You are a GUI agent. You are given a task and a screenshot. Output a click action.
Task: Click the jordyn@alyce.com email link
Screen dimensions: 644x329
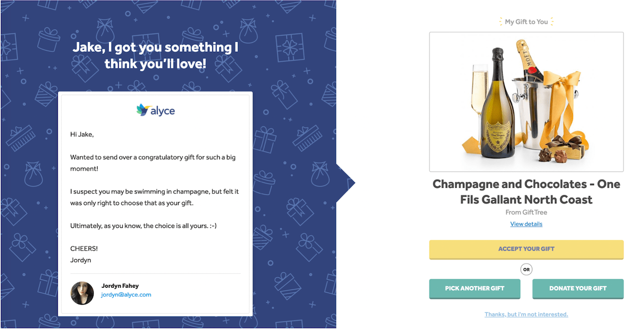tap(126, 295)
